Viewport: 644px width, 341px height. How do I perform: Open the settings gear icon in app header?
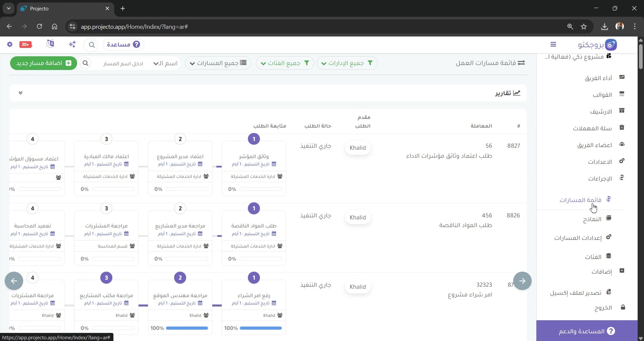click(x=10, y=44)
